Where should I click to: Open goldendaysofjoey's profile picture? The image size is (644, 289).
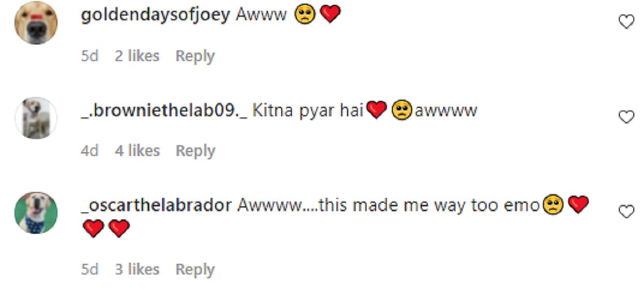36,23
